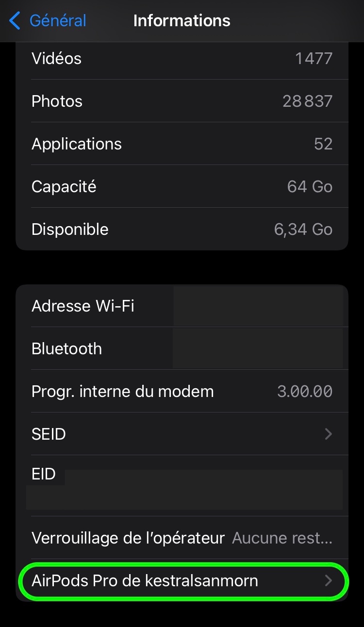Screen dimensions: 364x627
Task: Tap the back chevron icon
Action: click(15, 21)
